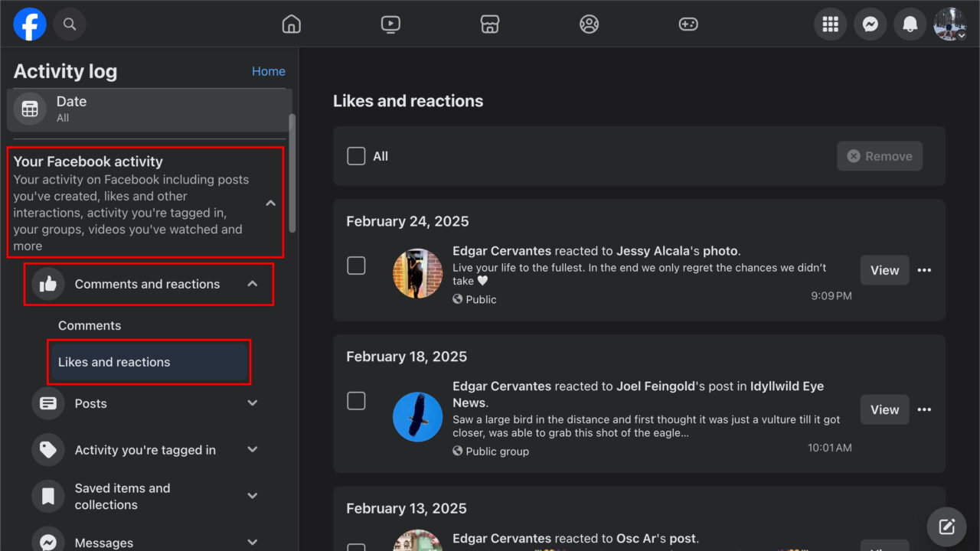Open the Home link in Activity log
The image size is (980, 551).
(x=269, y=70)
